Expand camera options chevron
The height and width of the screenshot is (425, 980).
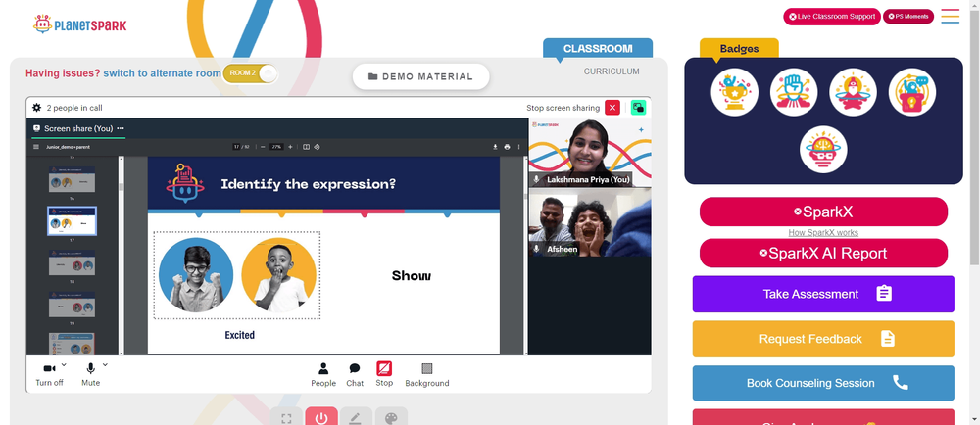point(64,365)
